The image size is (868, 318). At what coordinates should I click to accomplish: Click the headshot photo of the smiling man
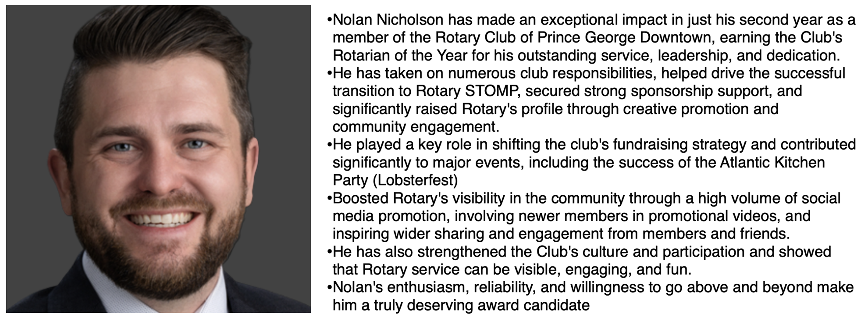pos(158,159)
